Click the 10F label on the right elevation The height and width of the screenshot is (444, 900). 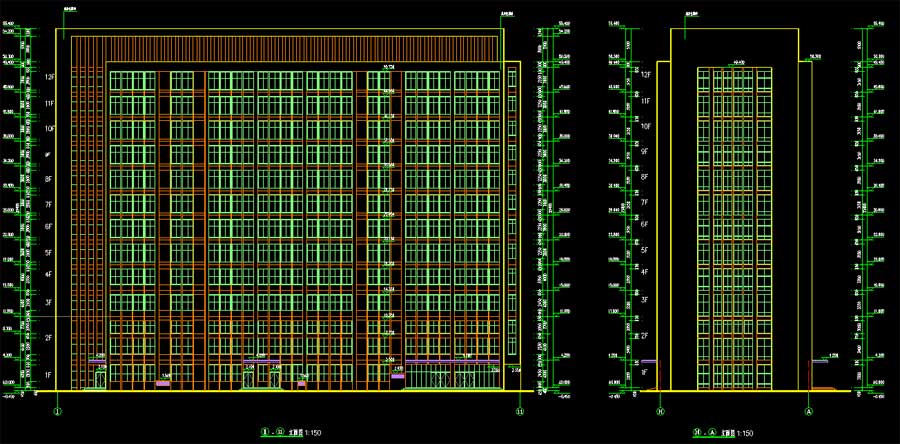(645, 127)
